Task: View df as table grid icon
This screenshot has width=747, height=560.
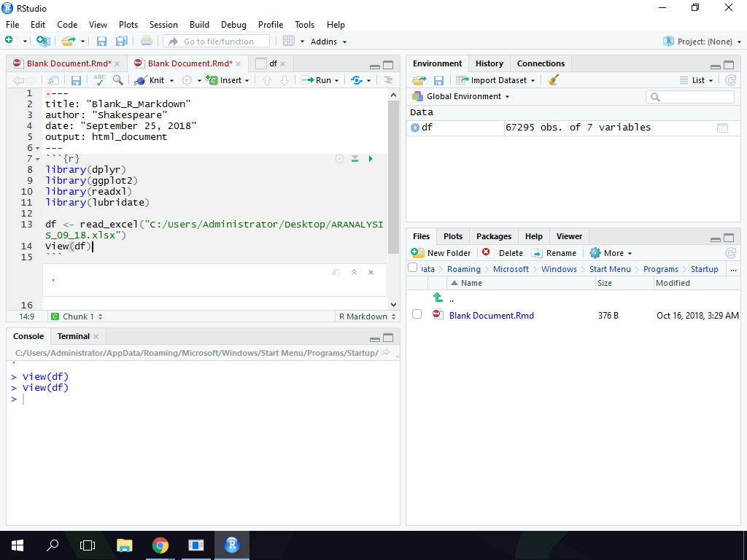Action: (x=722, y=128)
